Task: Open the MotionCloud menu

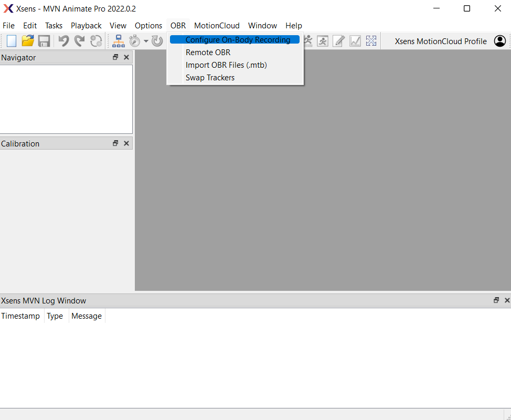Action: click(217, 26)
